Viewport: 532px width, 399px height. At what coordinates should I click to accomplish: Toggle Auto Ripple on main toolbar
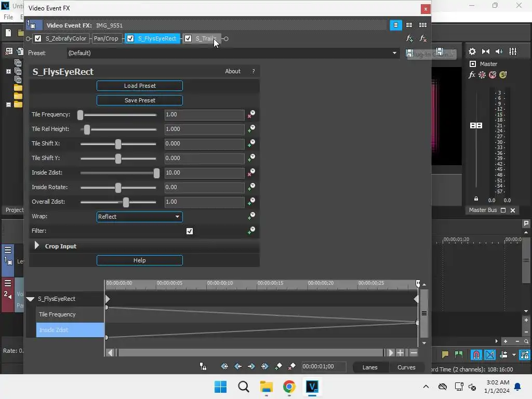504,355
